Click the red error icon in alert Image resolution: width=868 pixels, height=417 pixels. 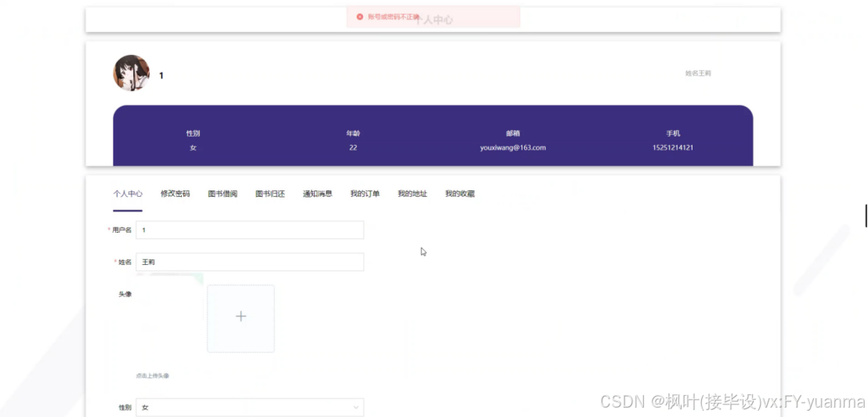(x=360, y=17)
